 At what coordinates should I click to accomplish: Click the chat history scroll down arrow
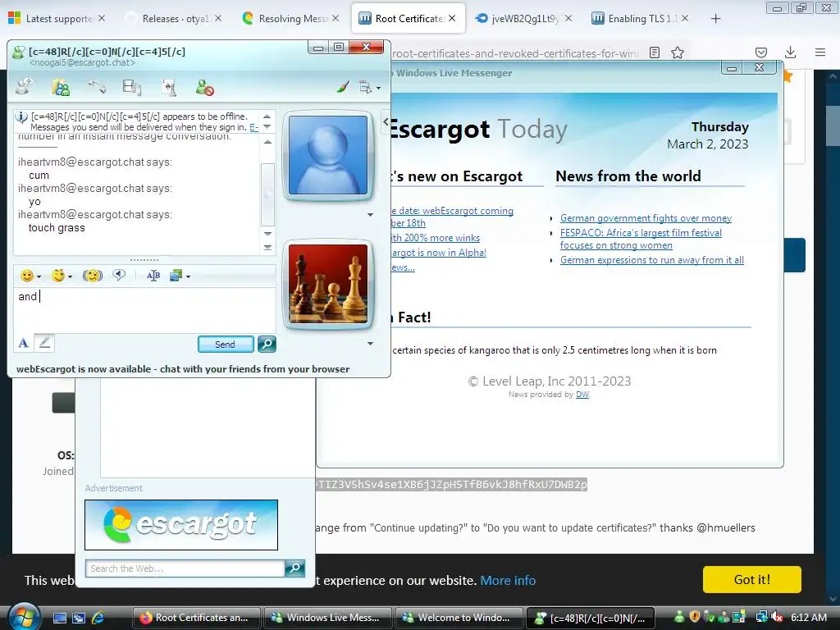(x=267, y=234)
